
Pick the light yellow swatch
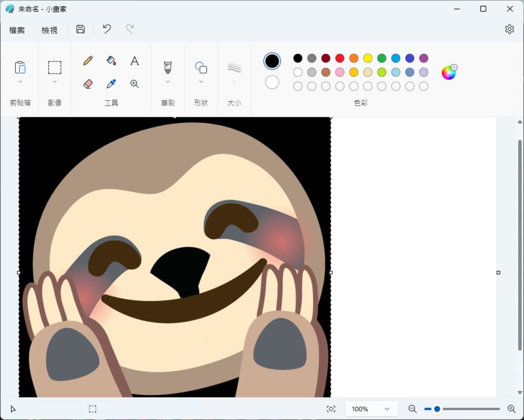coord(368,72)
